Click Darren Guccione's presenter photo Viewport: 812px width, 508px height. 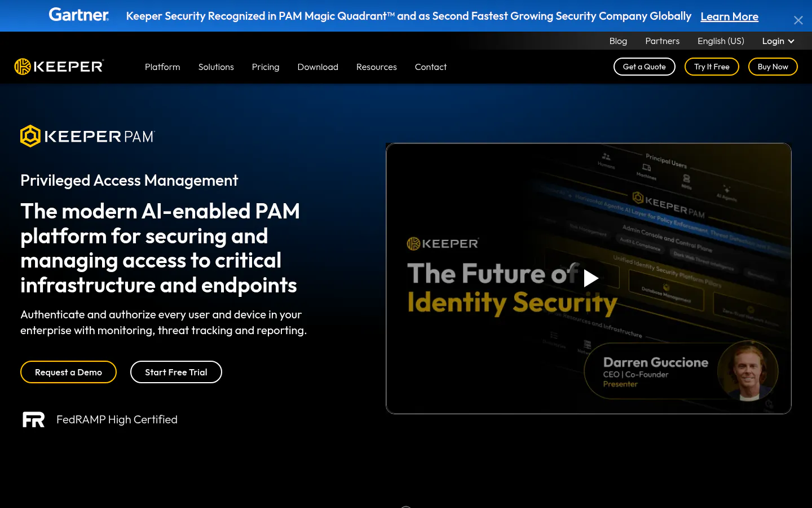click(x=748, y=370)
